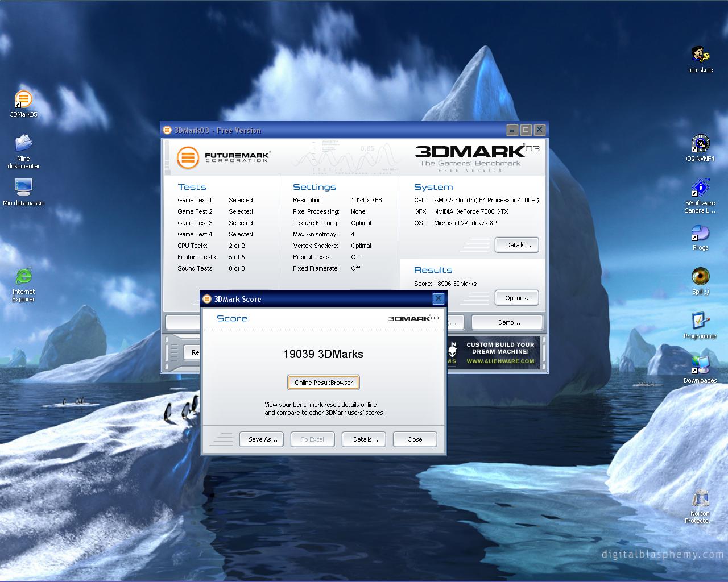Open the Online ResultBrowser
Image resolution: width=728 pixels, height=582 pixels.
pos(324,383)
